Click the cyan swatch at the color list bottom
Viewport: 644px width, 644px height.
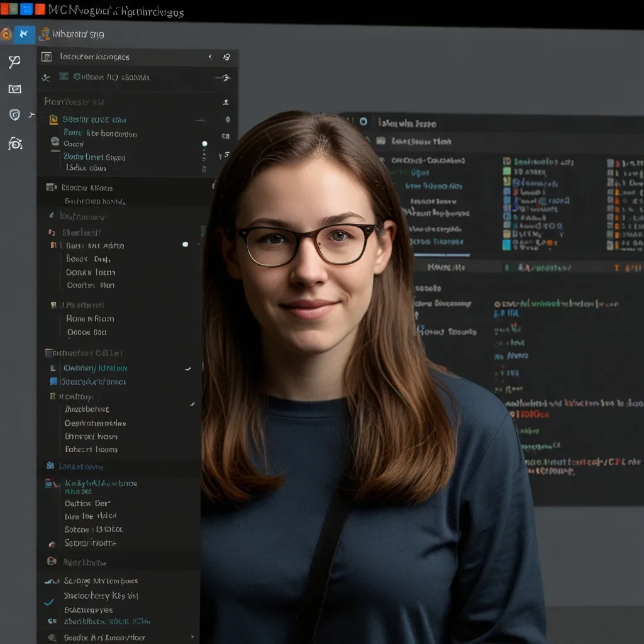tap(506, 245)
